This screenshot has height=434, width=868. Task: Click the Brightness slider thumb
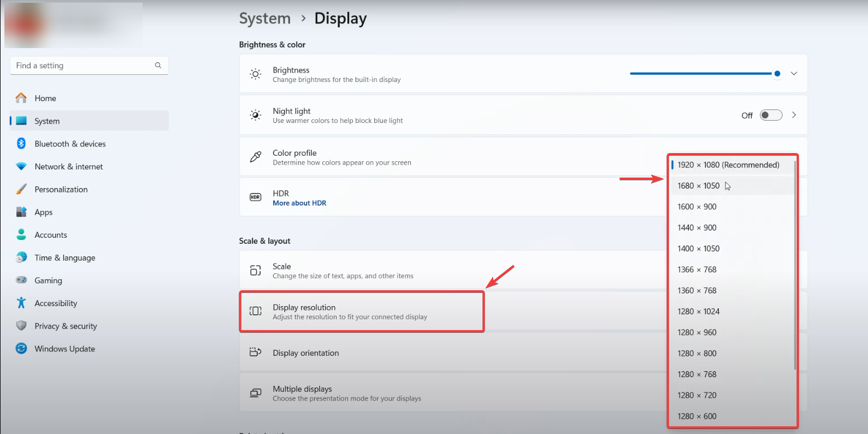pyautogui.click(x=777, y=73)
